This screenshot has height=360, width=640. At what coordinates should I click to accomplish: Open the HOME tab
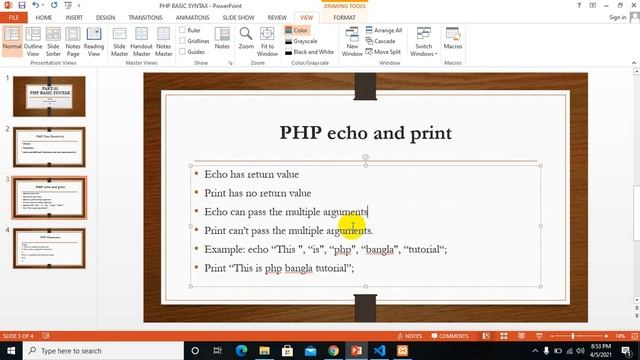[44, 18]
